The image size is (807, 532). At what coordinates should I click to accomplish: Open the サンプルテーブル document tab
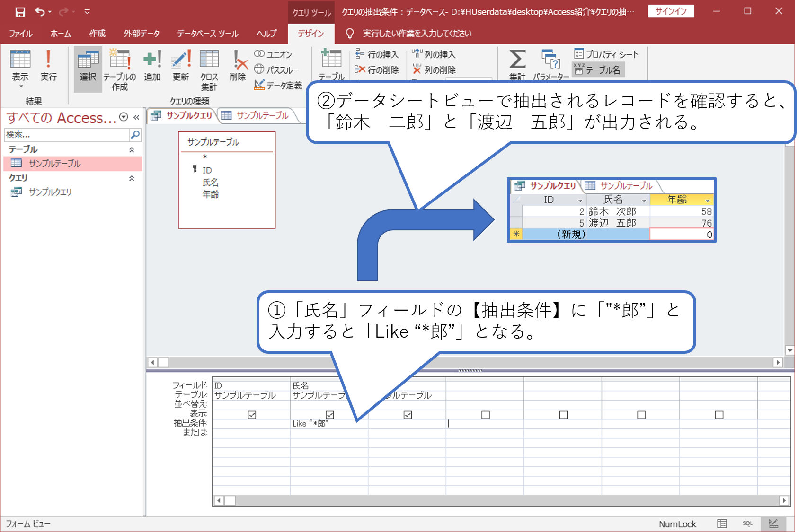(x=262, y=115)
